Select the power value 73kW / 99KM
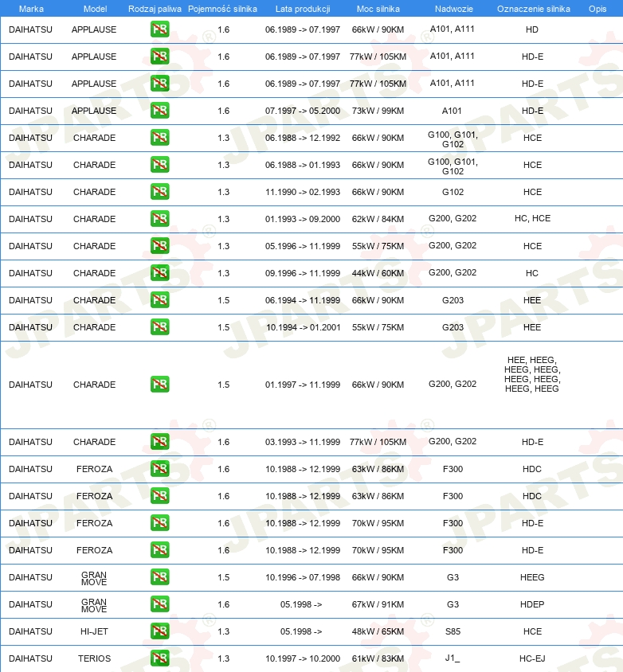 [378, 111]
